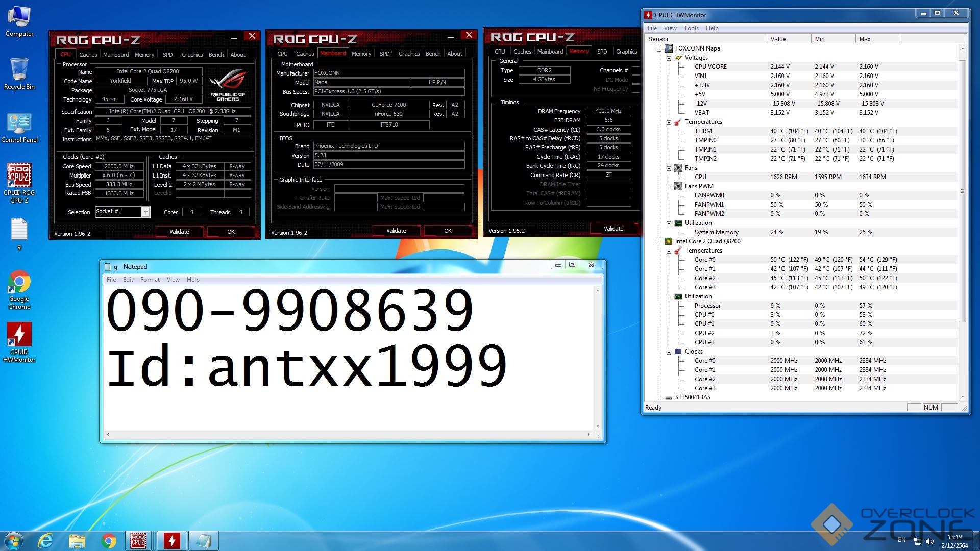Click the Voltages sensor icon in HWMonitor

tap(678, 58)
